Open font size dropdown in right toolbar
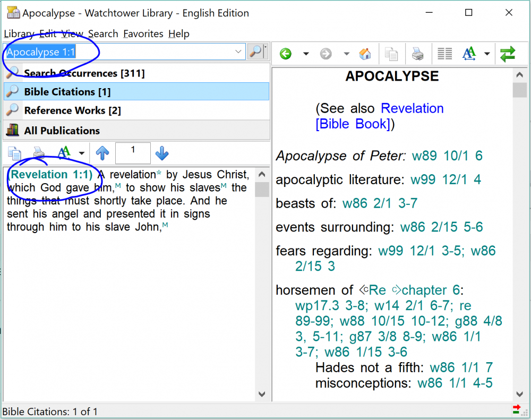This screenshot has width=531, height=420. click(x=487, y=54)
